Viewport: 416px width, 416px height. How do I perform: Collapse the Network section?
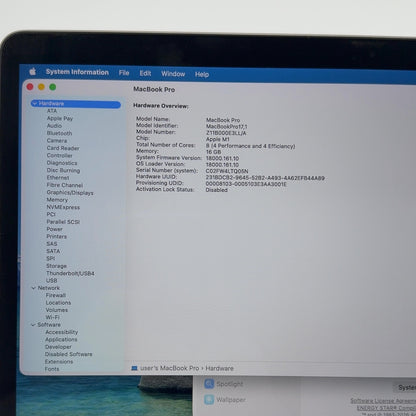click(33, 288)
